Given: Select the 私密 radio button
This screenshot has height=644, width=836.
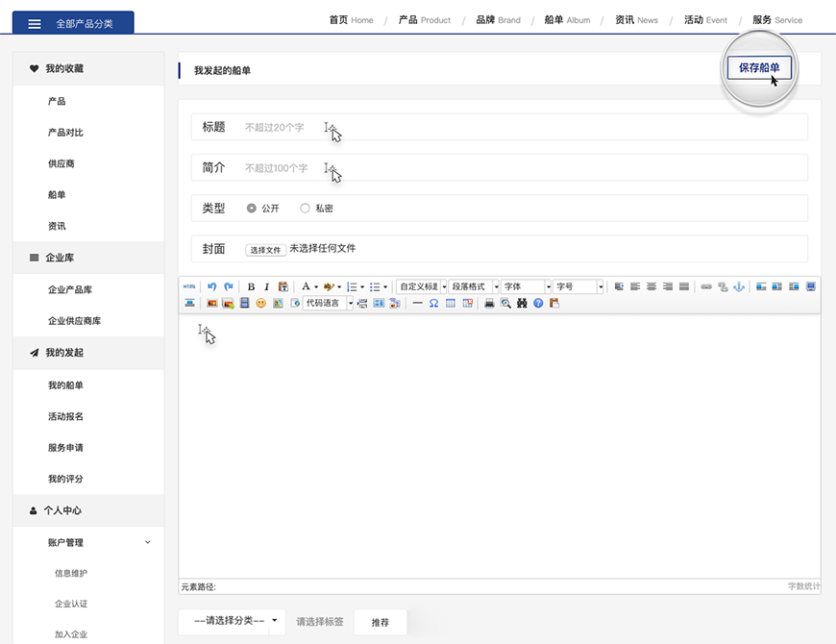Looking at the screenshot, I should click(x=306, y=208).
